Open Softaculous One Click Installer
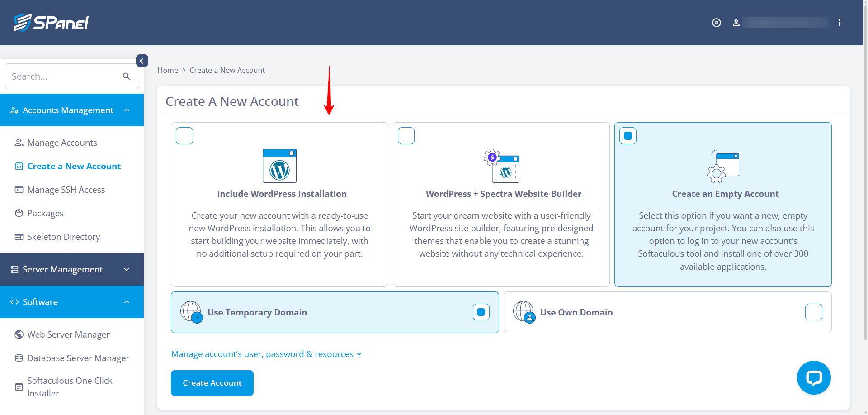The width and height of the screenshot is (868, 415). (x=70, y=387)
